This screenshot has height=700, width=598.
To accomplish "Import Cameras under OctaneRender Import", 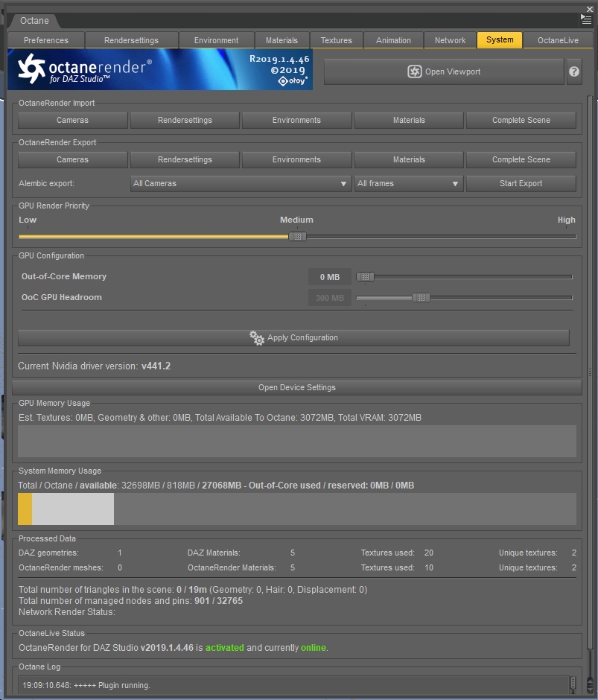I will 73,120.
